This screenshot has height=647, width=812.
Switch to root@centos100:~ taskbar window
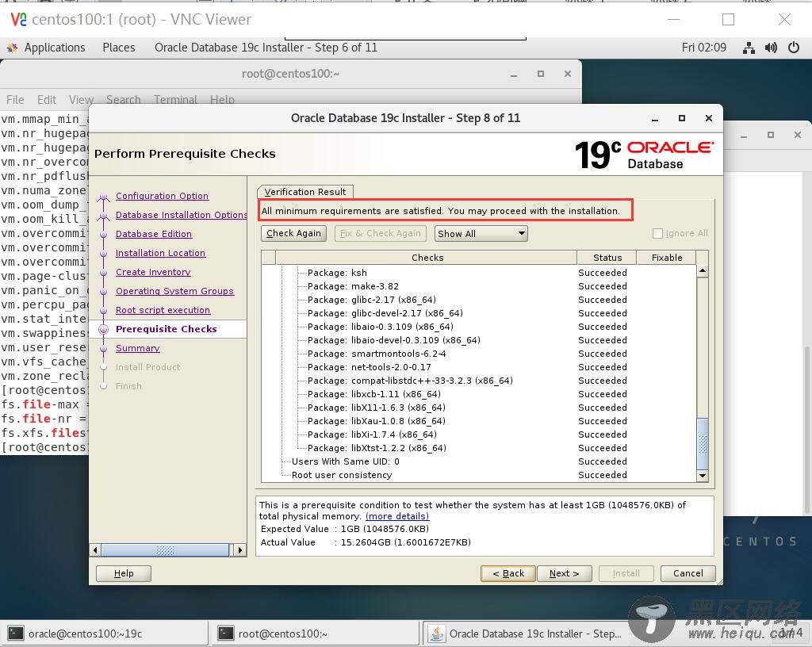[316, 634]
